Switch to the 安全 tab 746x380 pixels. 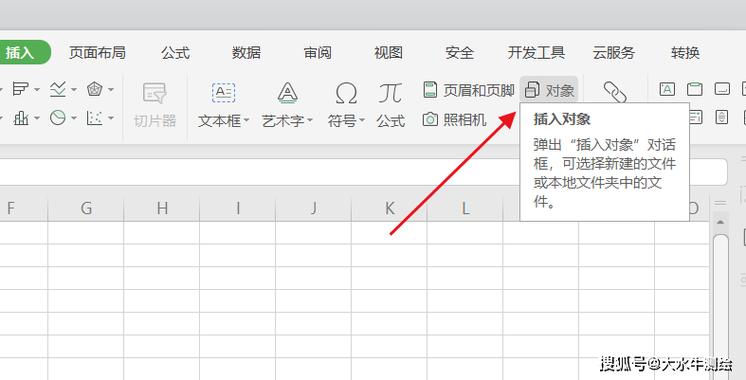tap(460, 52)
